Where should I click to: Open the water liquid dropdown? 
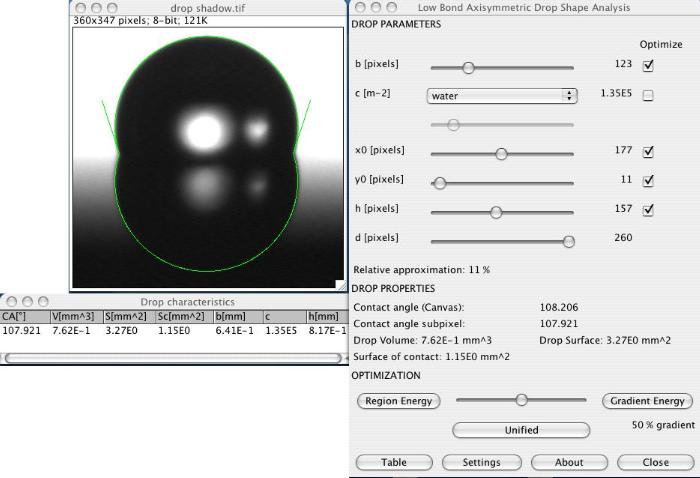(502, 96)
